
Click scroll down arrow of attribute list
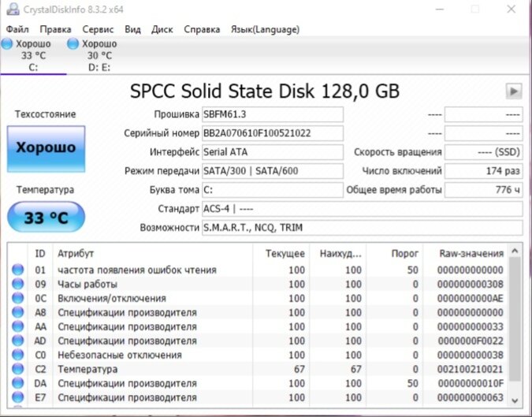(x=515, y=400)
